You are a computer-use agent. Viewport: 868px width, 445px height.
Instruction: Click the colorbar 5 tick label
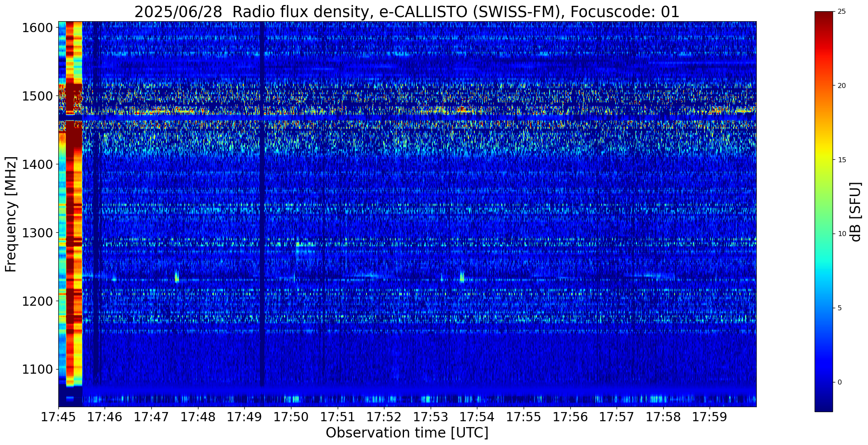(840, 308)
